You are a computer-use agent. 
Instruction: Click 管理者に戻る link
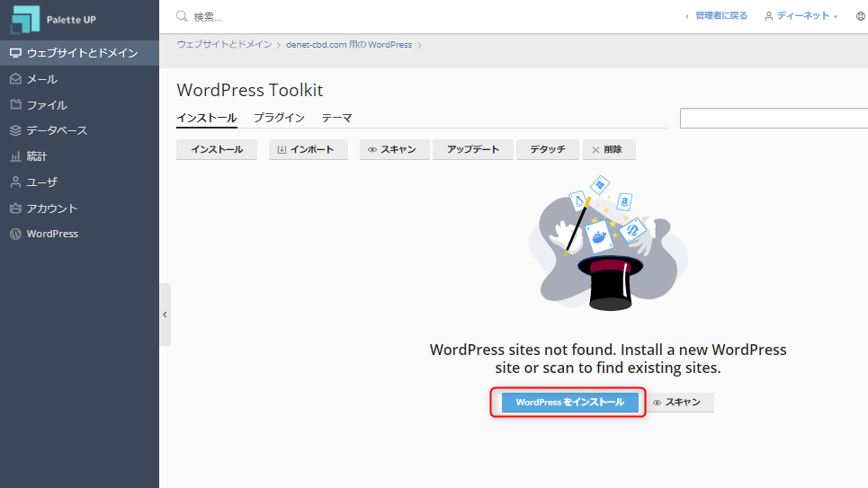tap(720, 16)
